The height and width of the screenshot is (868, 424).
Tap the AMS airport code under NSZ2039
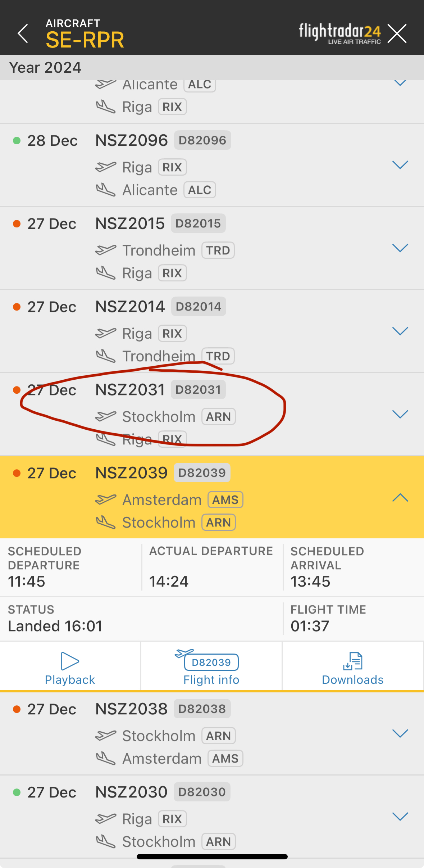click(x=225, y=500)
